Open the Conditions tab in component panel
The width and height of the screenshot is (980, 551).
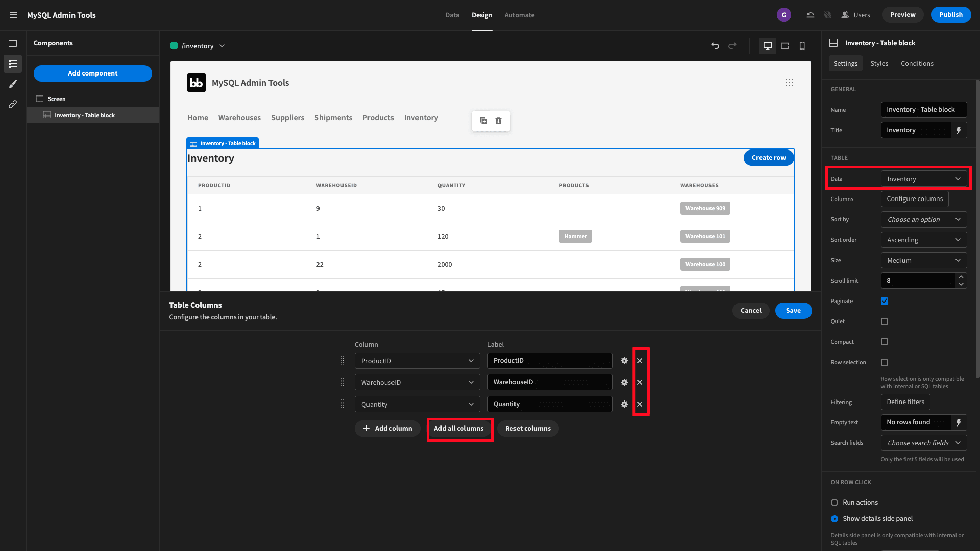click(917, 63)
